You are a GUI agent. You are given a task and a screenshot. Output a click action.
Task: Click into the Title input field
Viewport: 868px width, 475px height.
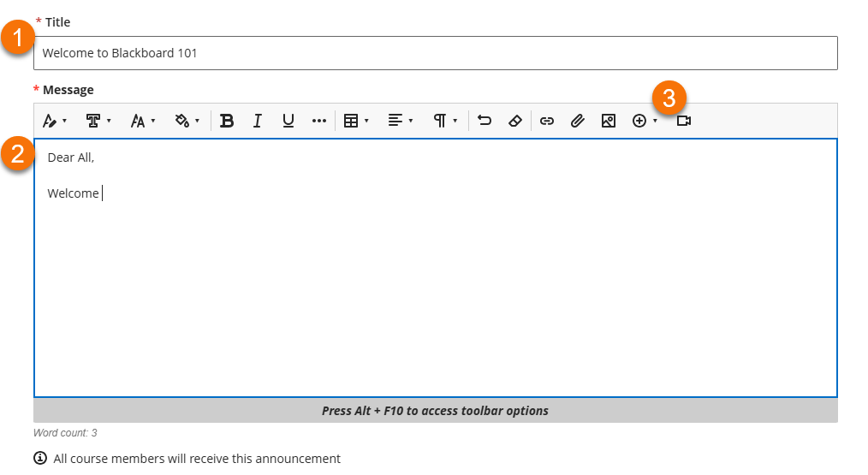[x=436, y=53]
